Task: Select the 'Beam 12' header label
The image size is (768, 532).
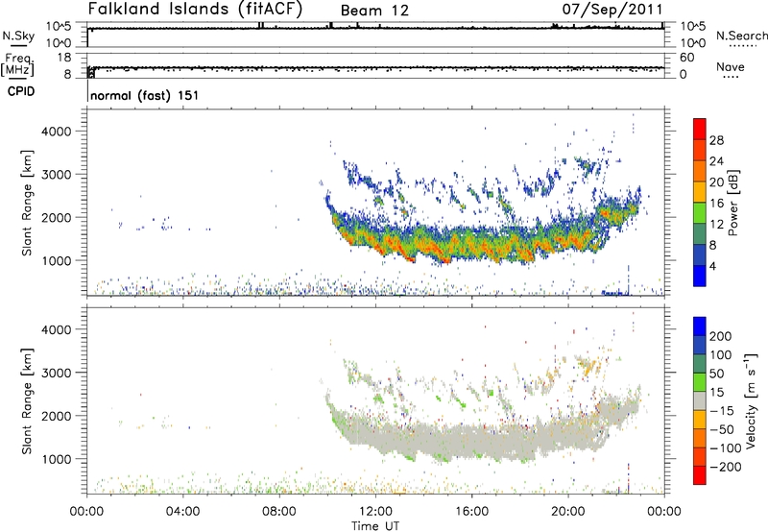Action: point(374,11)
